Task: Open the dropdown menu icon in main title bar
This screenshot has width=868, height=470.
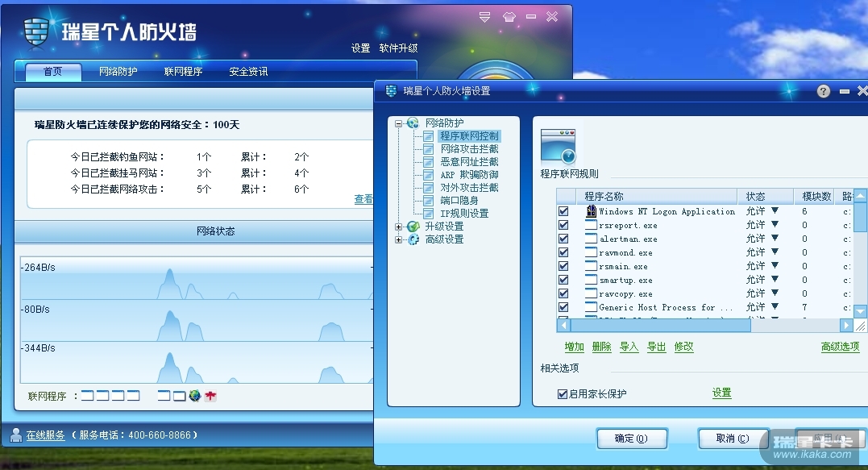Action: click(484, 17)
